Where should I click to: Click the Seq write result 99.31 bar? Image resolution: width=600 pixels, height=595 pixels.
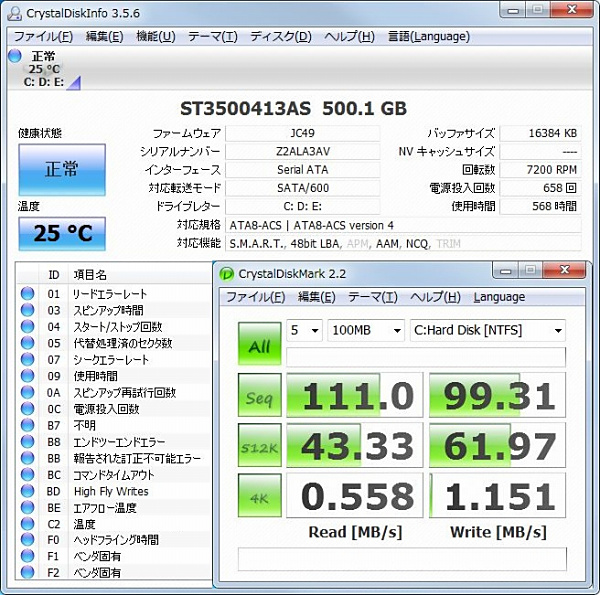tap(497, 395)
